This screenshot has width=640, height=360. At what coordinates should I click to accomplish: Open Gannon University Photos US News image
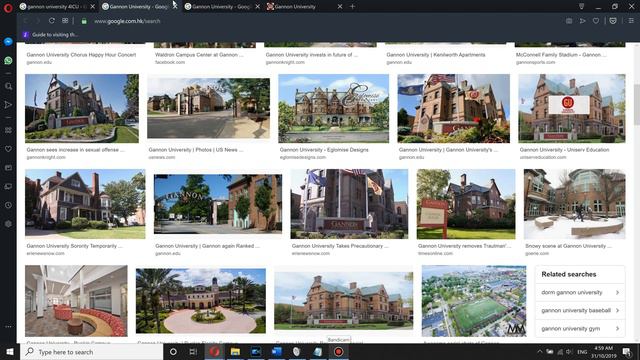(x=208, y=108)
